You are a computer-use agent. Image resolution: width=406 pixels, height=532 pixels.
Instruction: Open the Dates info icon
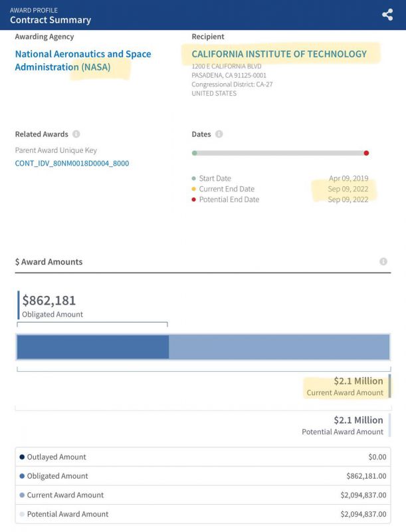(219, 134)
